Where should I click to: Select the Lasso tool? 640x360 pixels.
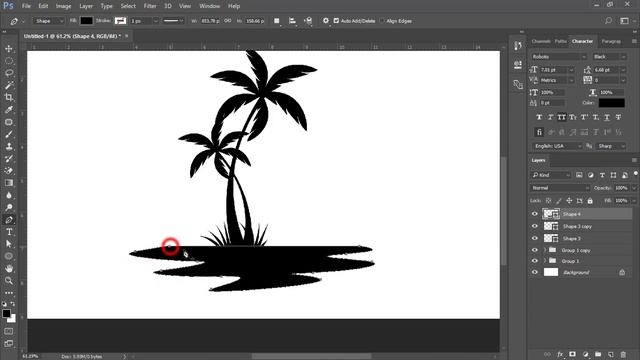point(9,73)
